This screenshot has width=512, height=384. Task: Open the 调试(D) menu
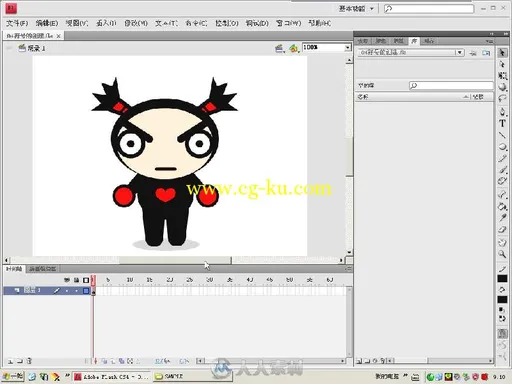coord(257,23)
